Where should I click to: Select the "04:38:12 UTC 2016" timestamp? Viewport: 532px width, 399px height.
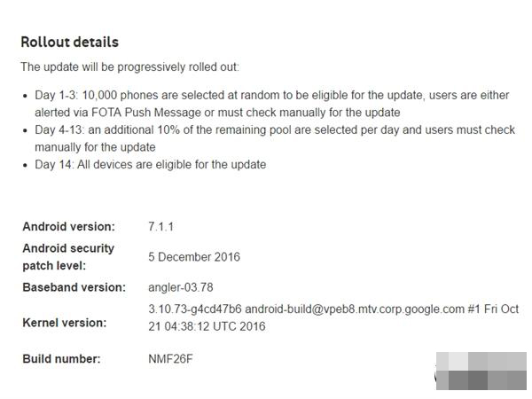pyautogui.click(x=215, y=326)
